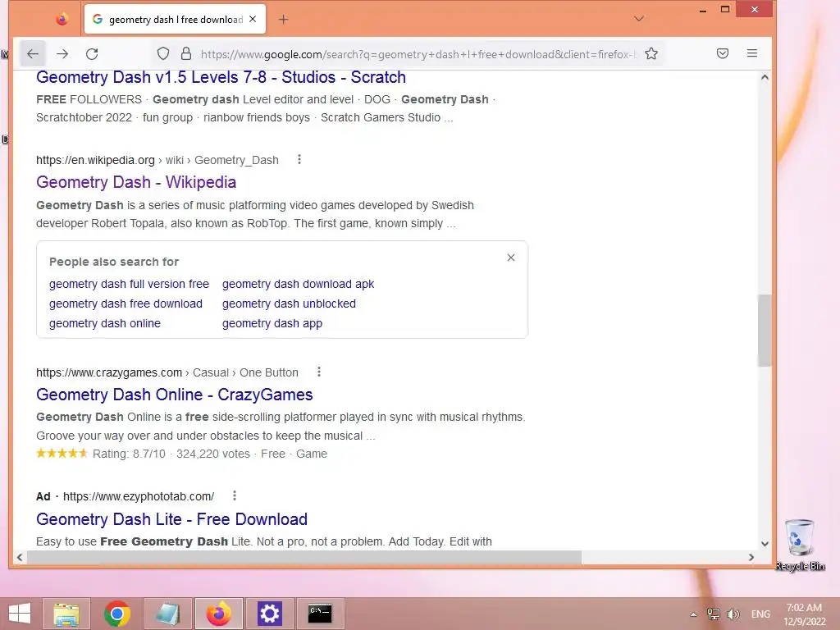Click the vertical scrollbar thumb
The height and width of the screenshot is (630, 840).
click(x=765, y=330)
